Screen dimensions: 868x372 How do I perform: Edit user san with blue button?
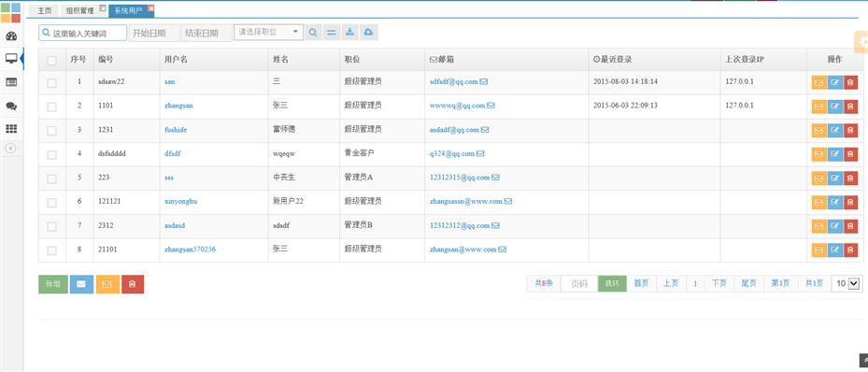[x=834, y=82]
